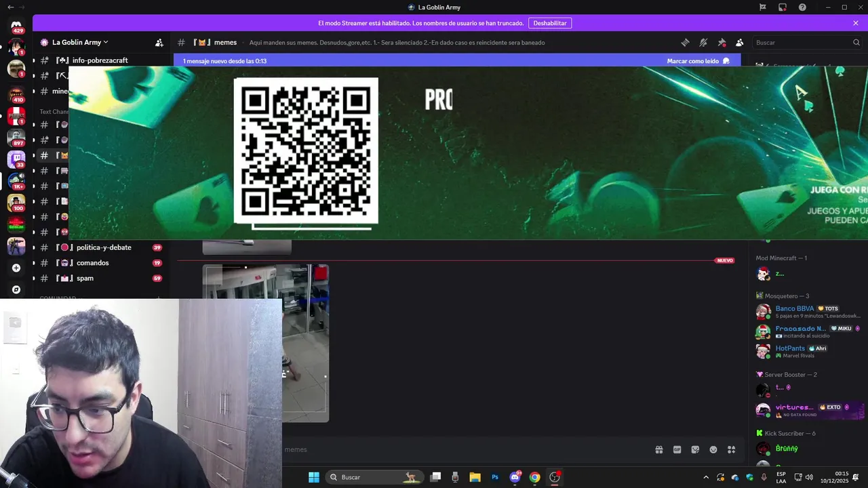Image resolution: width=868 pixels, height=488 pixels.
Task: Open pinned messages icon
Action: pyautogui.click(x=722, y=42)
